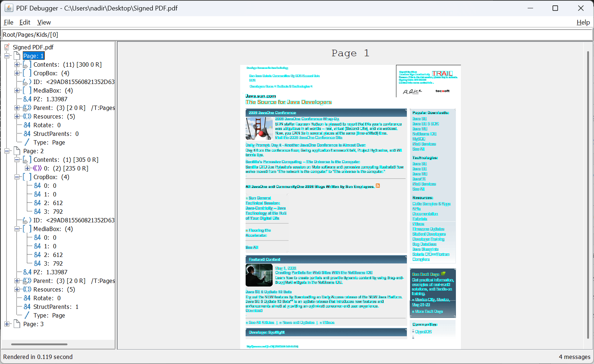Select the '3: 792' row under Page: 2 CropBox
The height and width of the screenshot is (364, 594).
49,212
